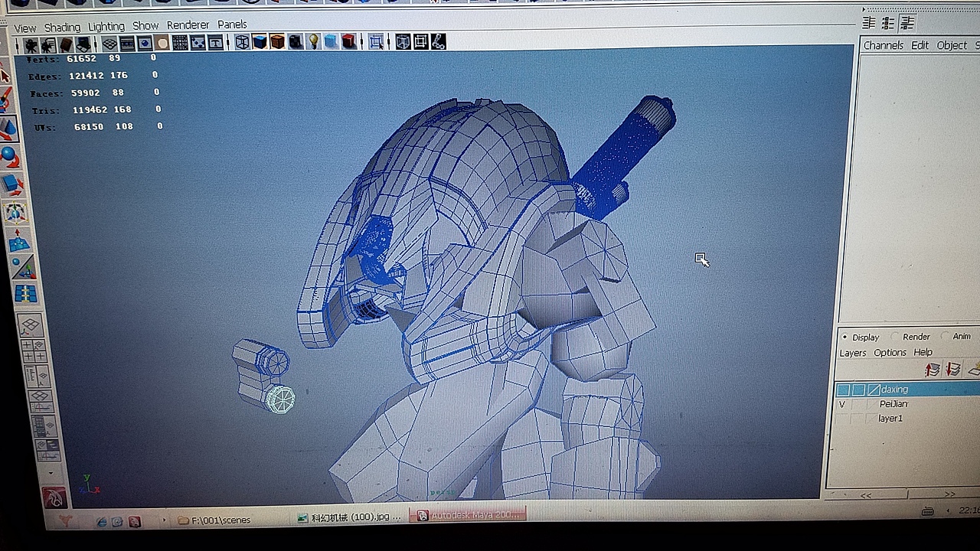Switch viewport to Wireframe display
The image size is (980, 551).
[x=242, y=42]
